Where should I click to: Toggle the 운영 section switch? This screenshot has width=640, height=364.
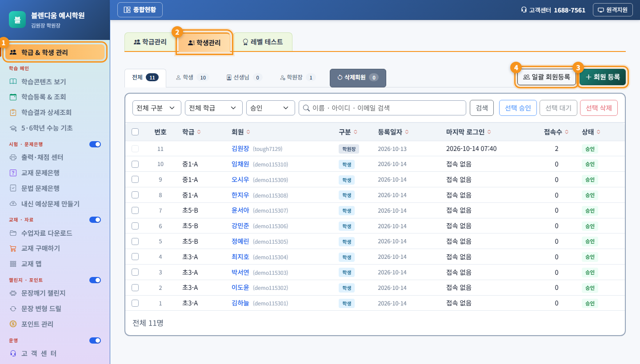point(95,340)
